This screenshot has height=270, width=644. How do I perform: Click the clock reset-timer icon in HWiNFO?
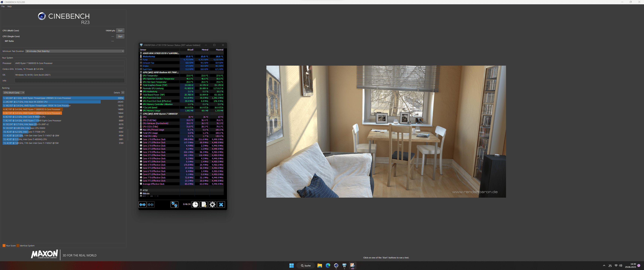[195, 205]
